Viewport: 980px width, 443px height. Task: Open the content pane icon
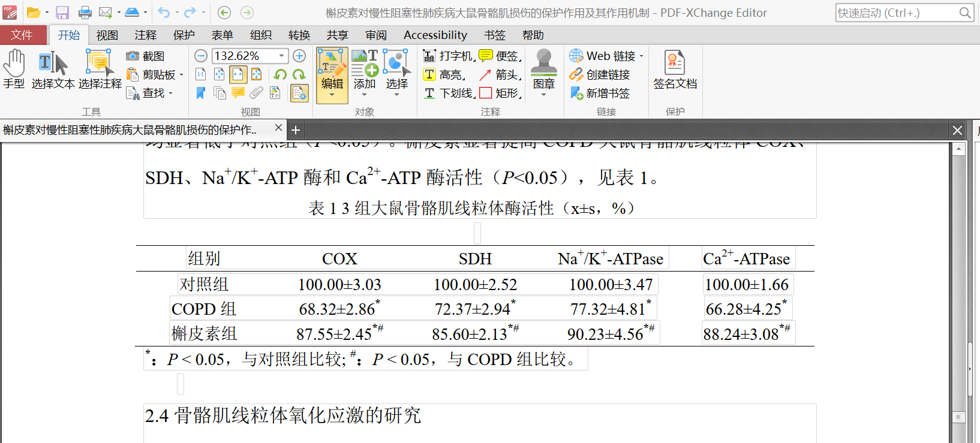pos(275,93)
